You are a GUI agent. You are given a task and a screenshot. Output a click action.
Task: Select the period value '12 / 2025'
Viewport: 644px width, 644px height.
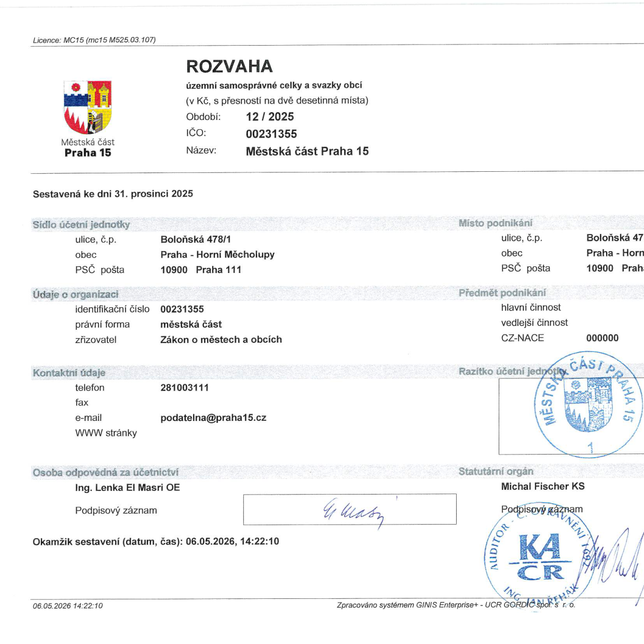[x=270, y=117]
